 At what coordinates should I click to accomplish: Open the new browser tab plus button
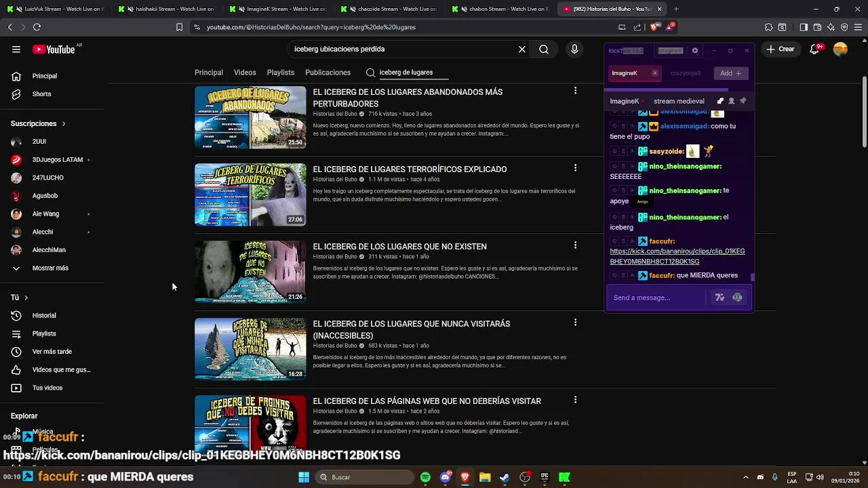coord(676,9)
